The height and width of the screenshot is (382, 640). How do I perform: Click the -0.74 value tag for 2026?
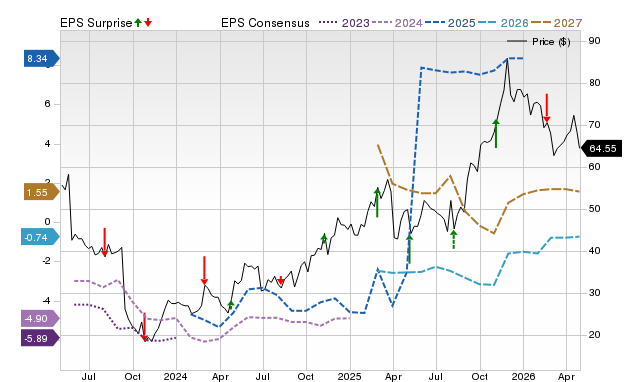tap(40, 238)
